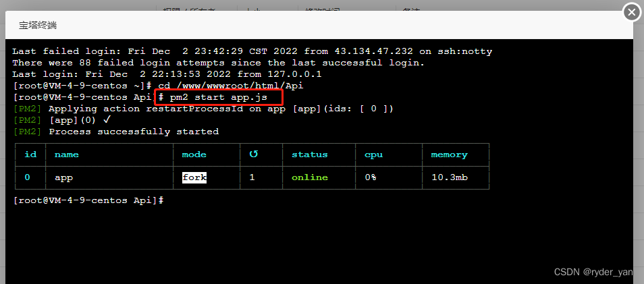Click the 'Applying action restartProcessId' line
The width and height of the screenshot is (644, 284).
(203, 109)
